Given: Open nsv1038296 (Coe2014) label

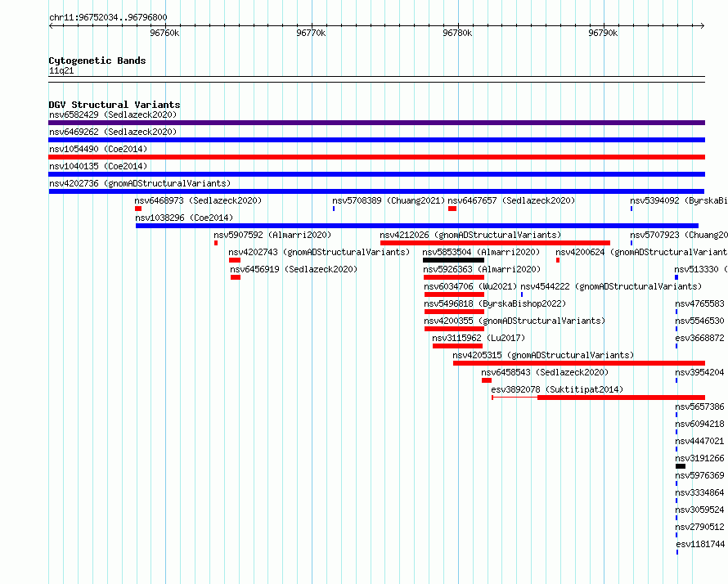Looking at the screenshot, I should tap(184, 218).
